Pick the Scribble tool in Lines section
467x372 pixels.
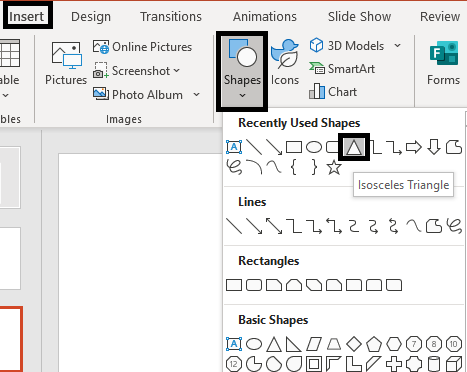[454, 226]
